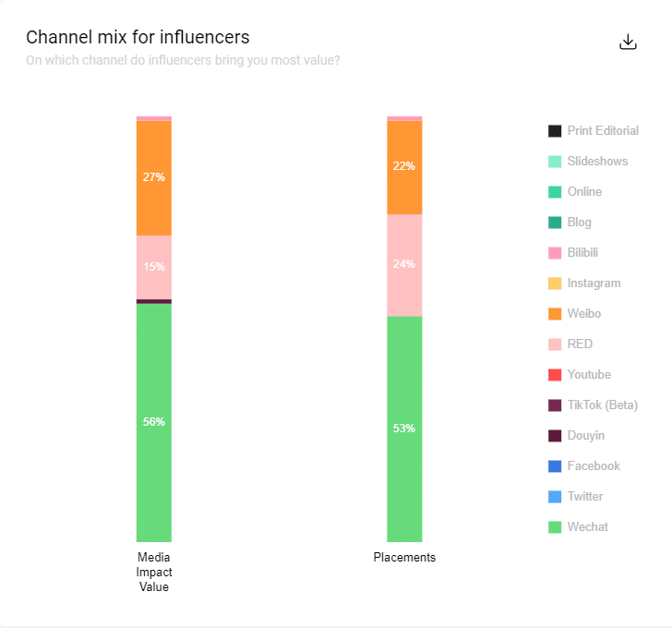Viewport: 672px width, 628px height.
Task: Click the Weibo legend color swatch
Action: click(555, 314)
